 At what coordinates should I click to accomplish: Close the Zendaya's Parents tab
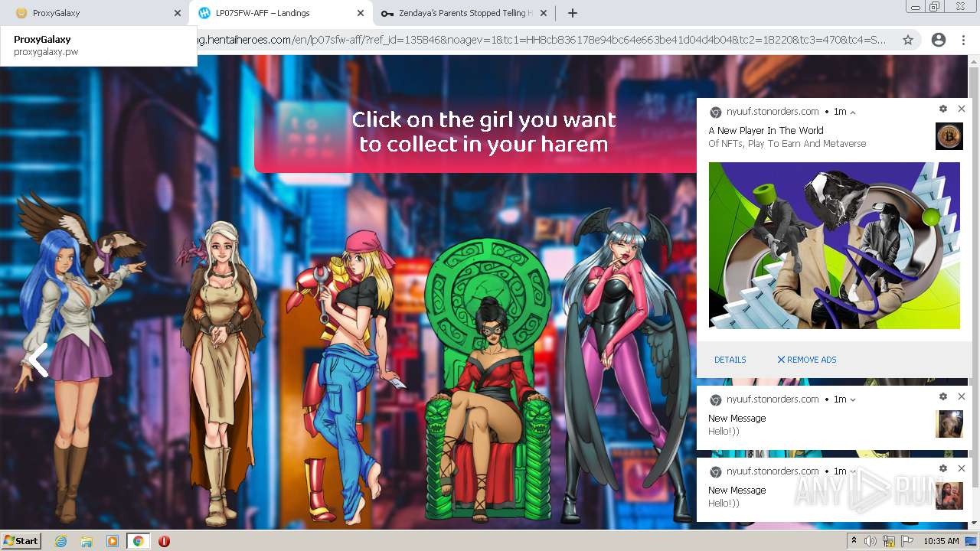tap(544, 13)
